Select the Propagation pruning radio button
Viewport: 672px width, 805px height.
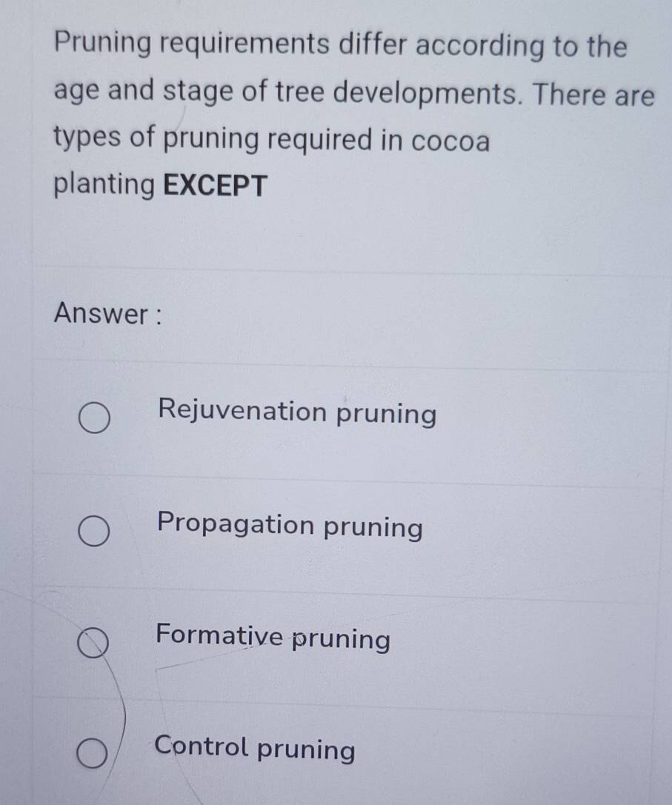tap(93, 530)
